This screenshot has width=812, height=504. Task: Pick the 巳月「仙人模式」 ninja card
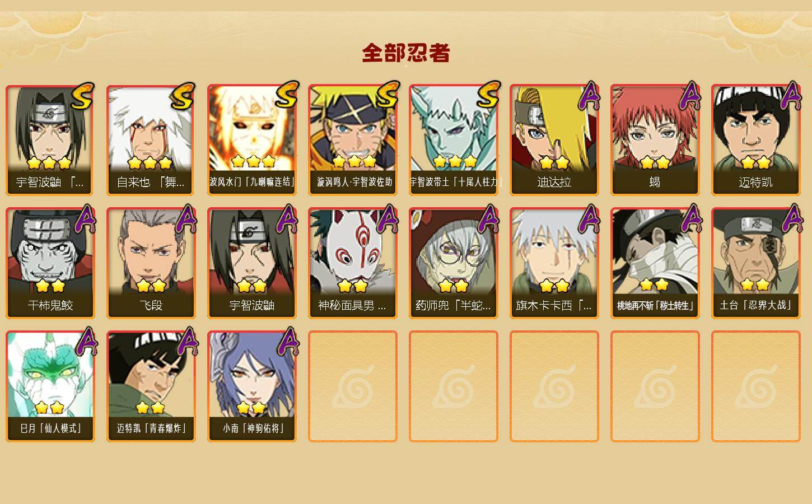50,386
